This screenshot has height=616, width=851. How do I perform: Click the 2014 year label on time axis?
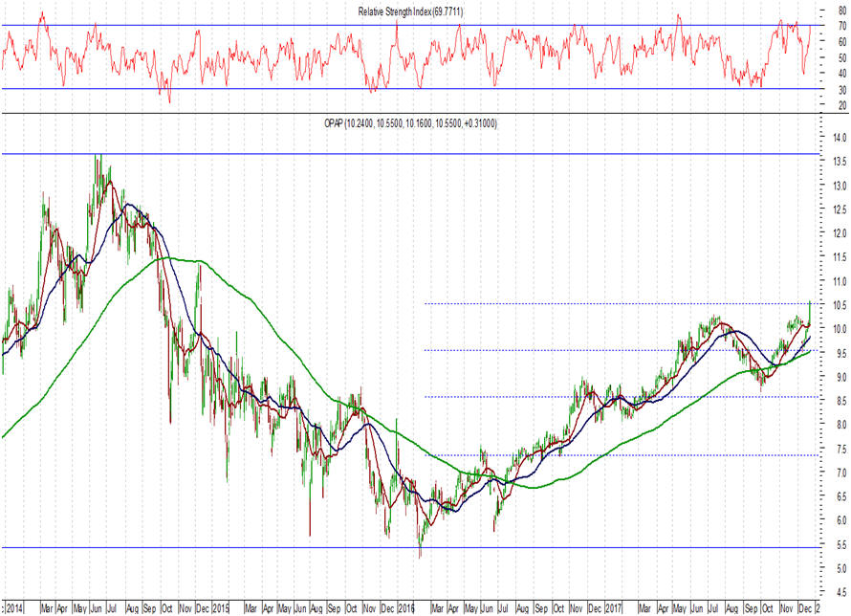pyautogui.click(x=14, y=609)
